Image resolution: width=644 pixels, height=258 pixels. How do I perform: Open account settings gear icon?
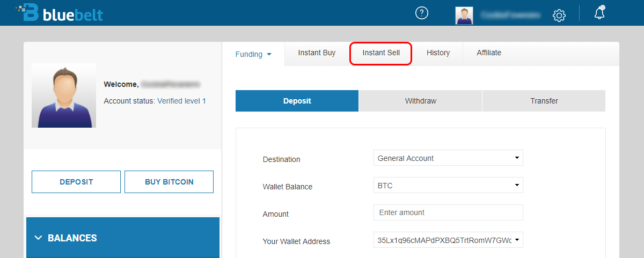(559, 16)
